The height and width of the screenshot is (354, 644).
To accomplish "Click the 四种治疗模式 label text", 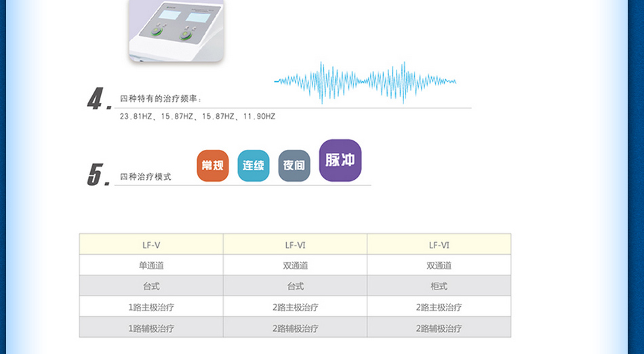I will tap(145, 177).
